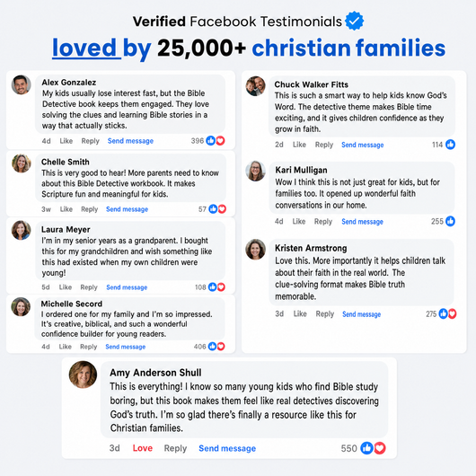Reply to Michelle Secord's comment
The height and width of the screenshot is (476, 476).
[x=88, y=347]
